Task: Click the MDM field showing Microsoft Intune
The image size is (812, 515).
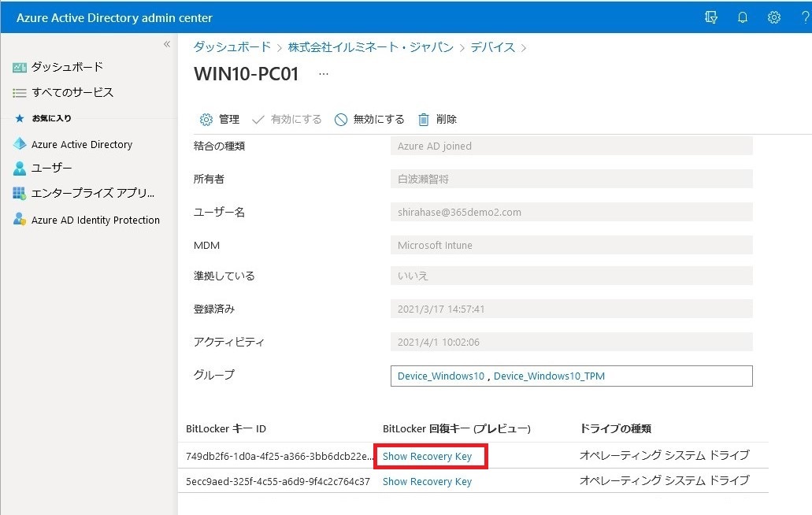Action: click(571, 246)
